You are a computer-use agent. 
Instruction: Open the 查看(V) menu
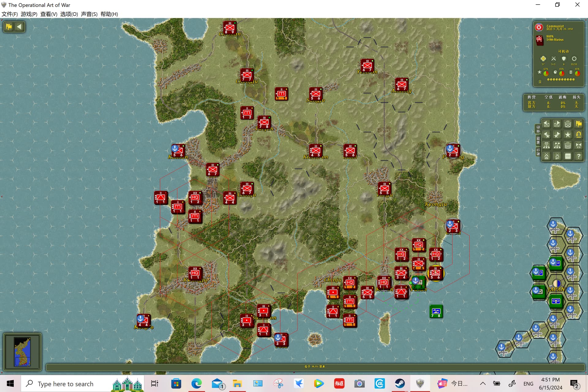(x=49, y=14)
